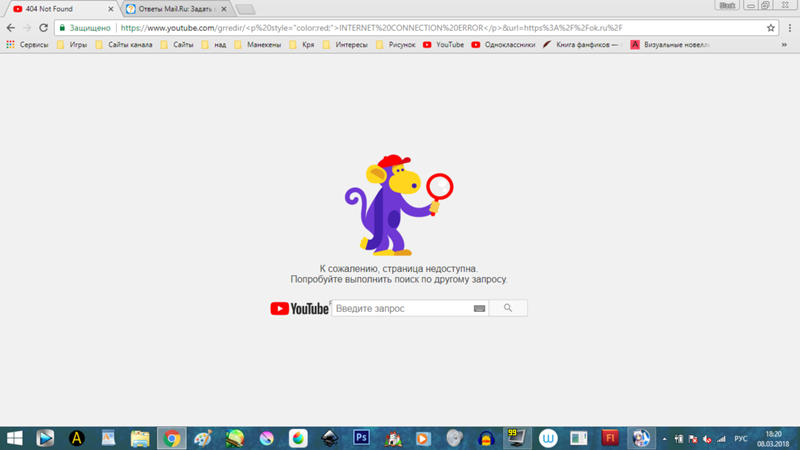The image size is (800, 450).
Task: Open the Рисунок bookmarks folder
Action: (x=396, y=45)
